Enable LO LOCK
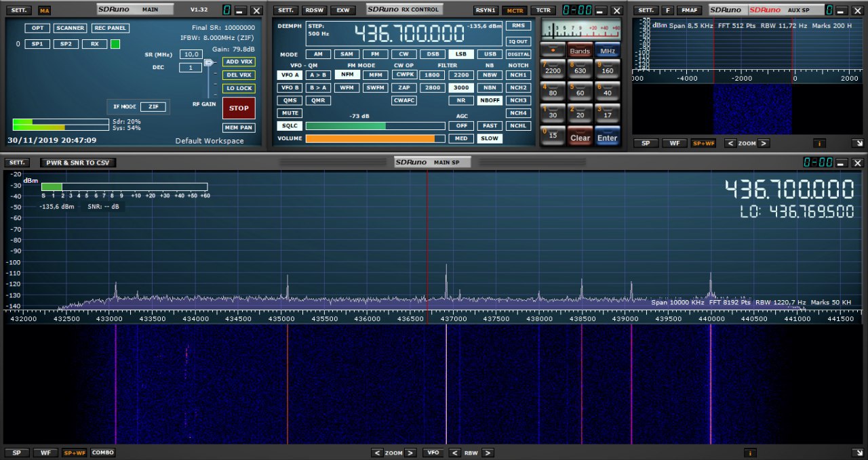 coord(239,88)
